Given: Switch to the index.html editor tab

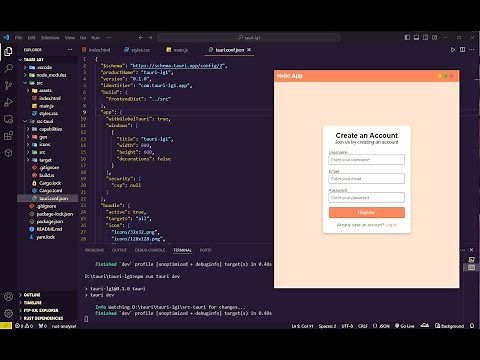Looking at the screenshot, I should click(x=99, y=50).
